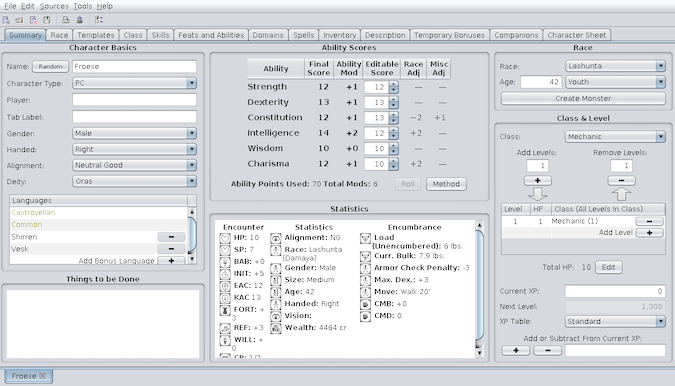
Task: Click the icon beside WILL save
Action: [225, 340]
